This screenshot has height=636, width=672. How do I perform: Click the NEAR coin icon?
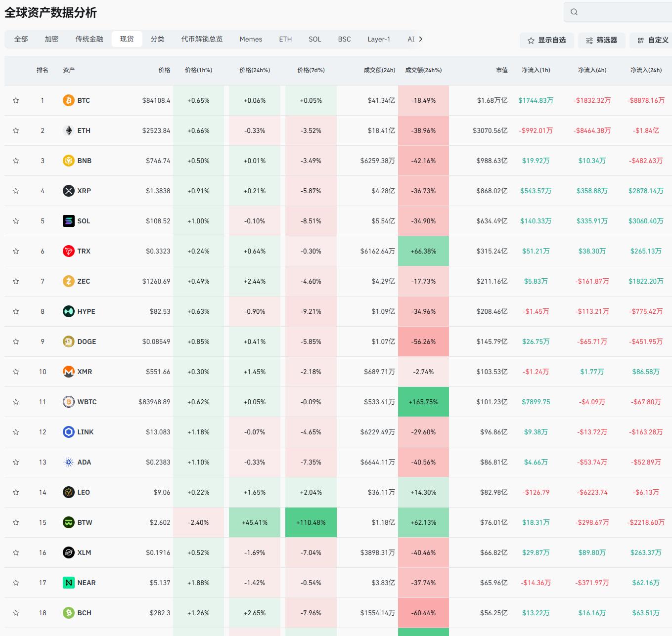pos(69,583)
